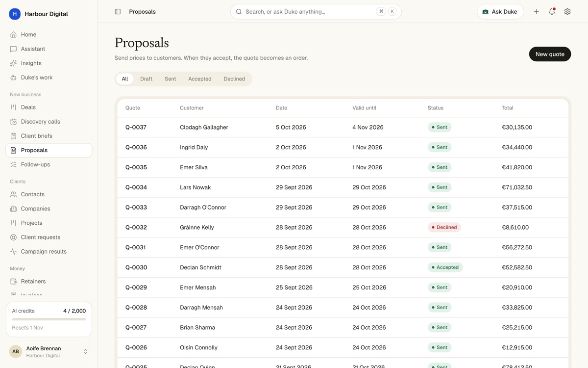Click the Sent status badge on Q-0029
Image resolution: width=588 pixels, height=368 pixels.
point(440,288)
